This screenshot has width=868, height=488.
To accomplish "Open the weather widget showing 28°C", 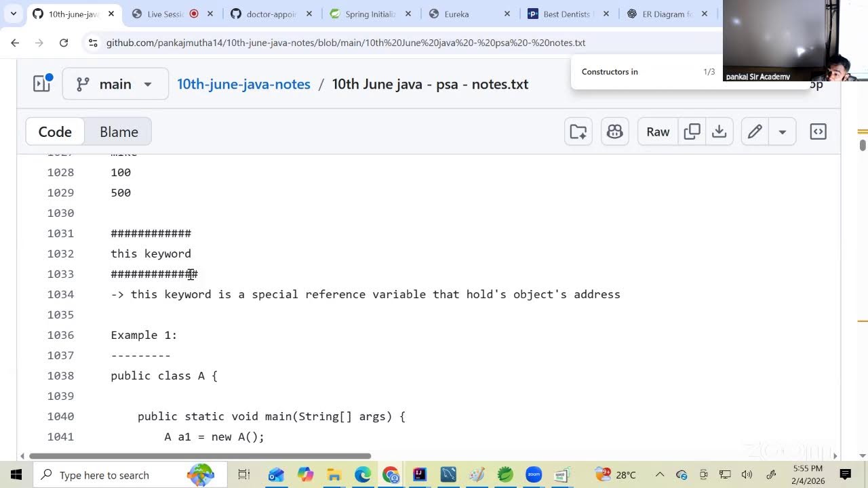I will tap(616, 474).
